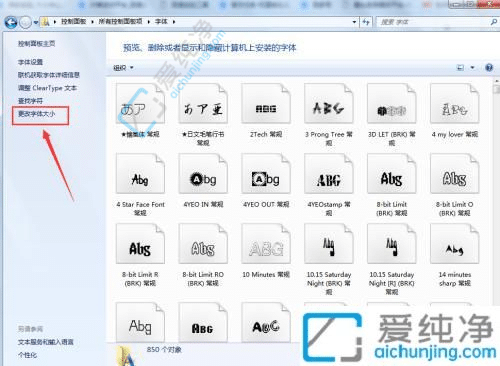Viewport: 500px width, 366px height.
Task: Open the 组织 dropdown menu
Action: pyautogui.click(x=123, y=68)
